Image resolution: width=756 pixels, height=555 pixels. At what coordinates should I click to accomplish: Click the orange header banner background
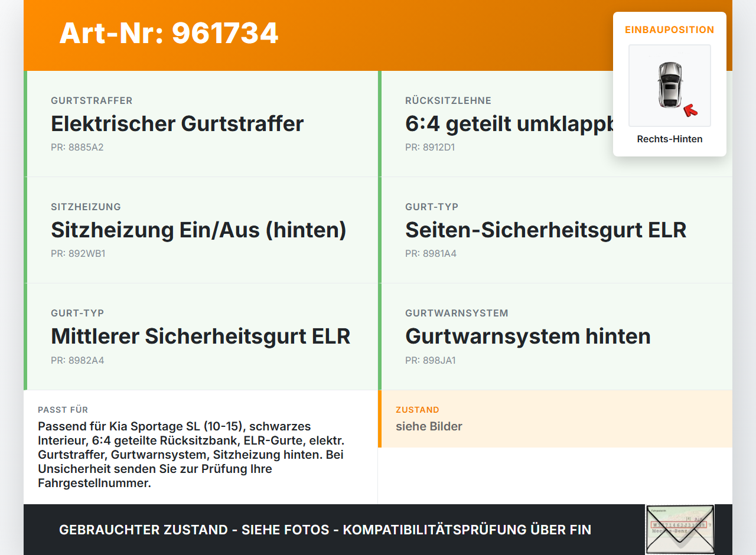point(413,34)
